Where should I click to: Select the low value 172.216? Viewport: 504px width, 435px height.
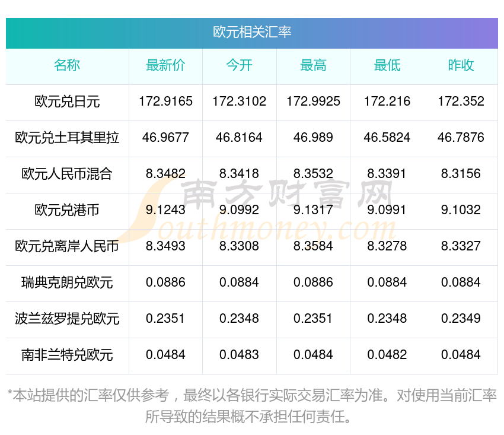click(387, 101)
